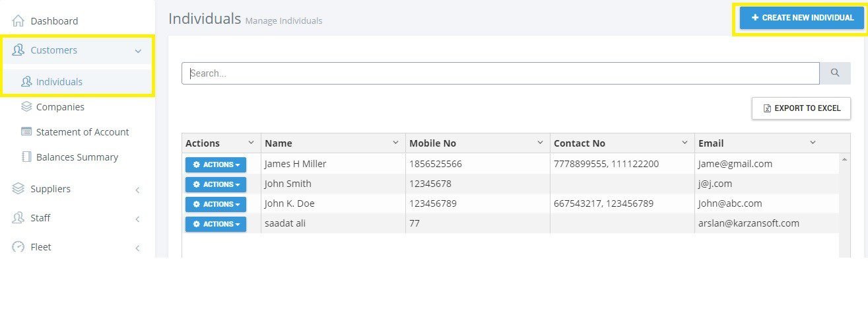Open Actions dropdown for James H Miller

pos(216,164)
